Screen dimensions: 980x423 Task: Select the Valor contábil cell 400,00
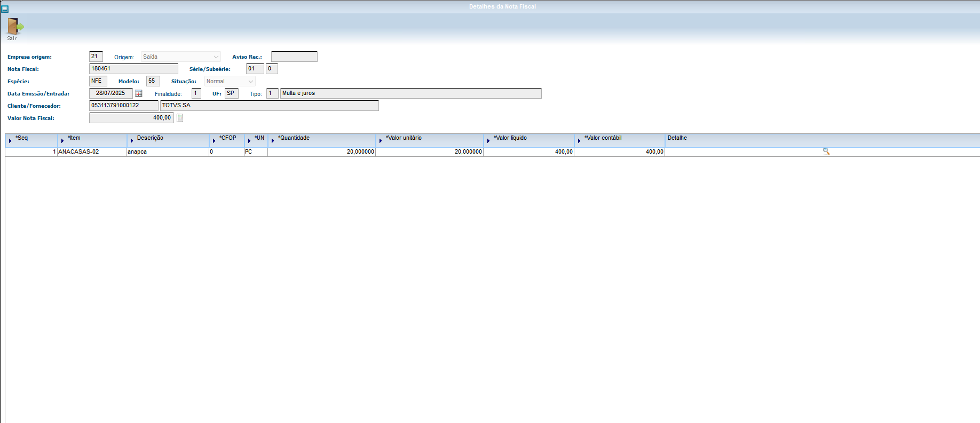click(x=620, y=152)
